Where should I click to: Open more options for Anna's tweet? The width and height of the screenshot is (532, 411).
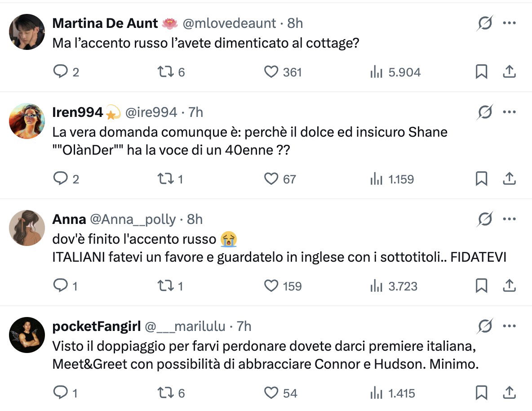pos(509,219)
